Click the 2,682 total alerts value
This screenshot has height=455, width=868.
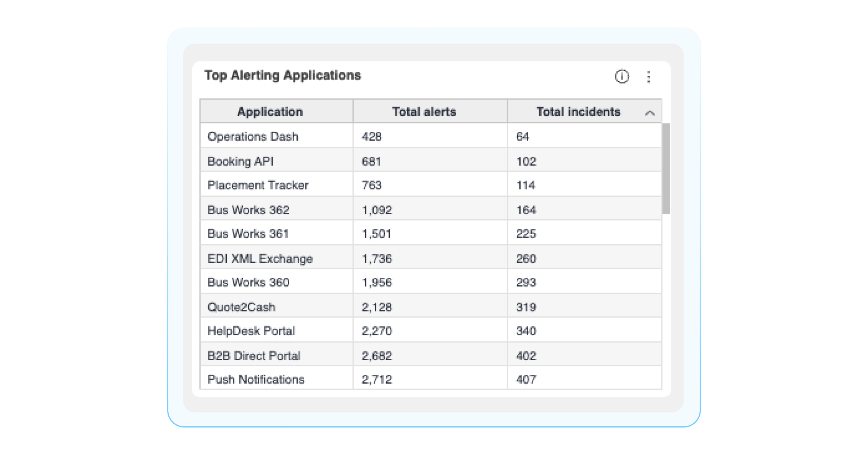click(377, 356)
